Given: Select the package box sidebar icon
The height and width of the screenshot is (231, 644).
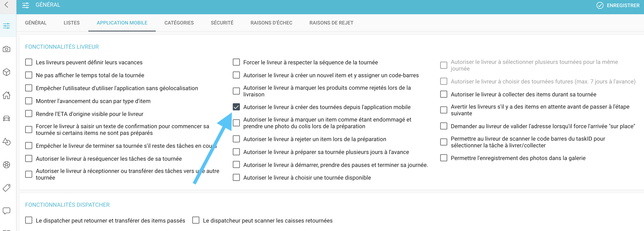Looking at the screenshot, I should pos(6,72).
